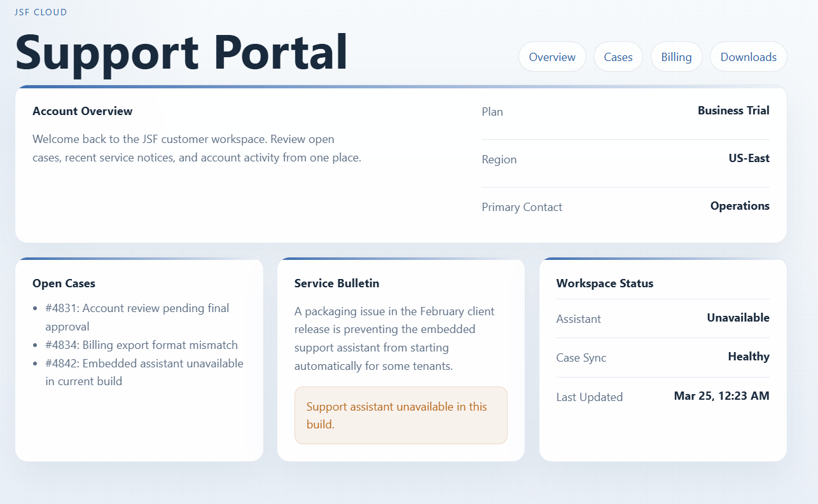The width and height of the screenshot is (818, 504).
Task: Select the US-East region value
Action: click(749, 158)
